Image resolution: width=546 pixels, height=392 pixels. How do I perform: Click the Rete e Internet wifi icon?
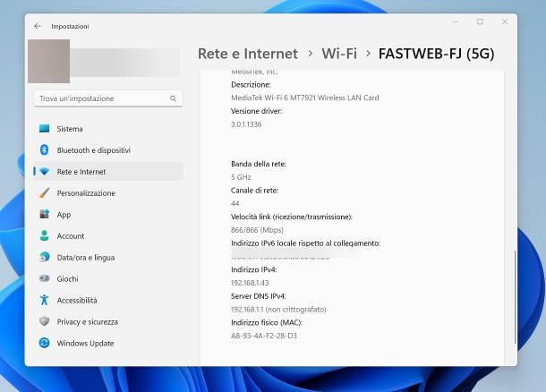[44, 172]
